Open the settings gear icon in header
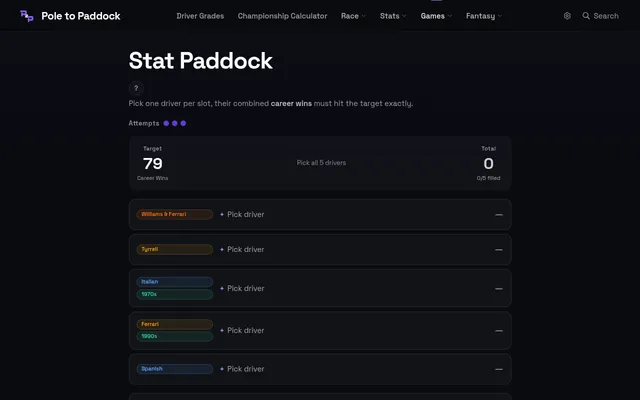The image size is (640, 400). [567, 16]
